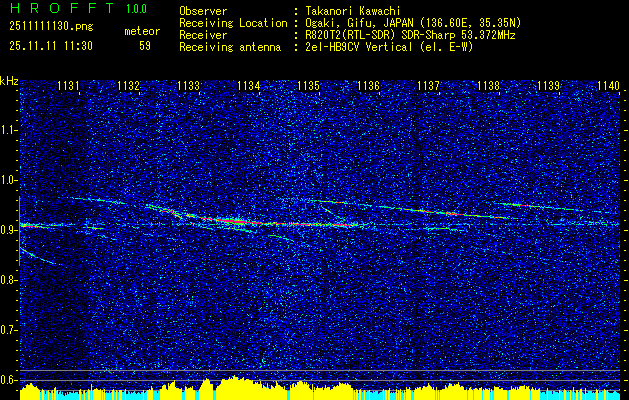Click the 1140 time marker
Screen dimensions: 629x400
pyautogui.click(x=609, y=85)
